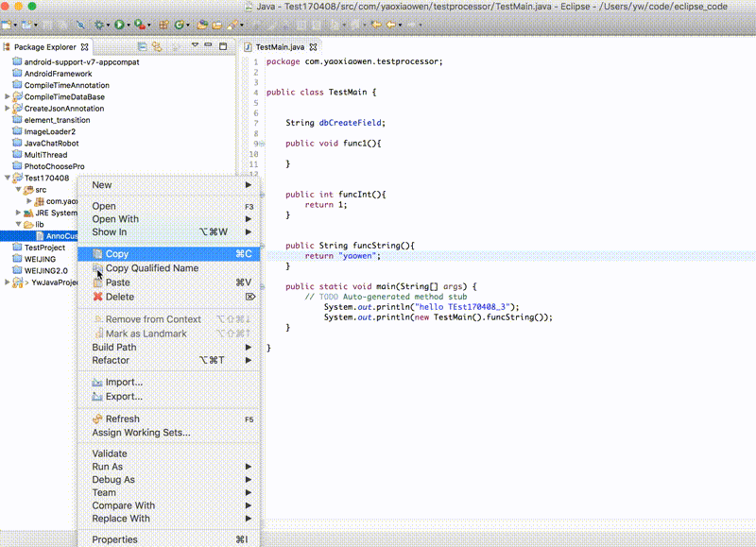Click the Open Type toolbar icon
Viewport: 756px width, 547px height.
coord(202,25)
